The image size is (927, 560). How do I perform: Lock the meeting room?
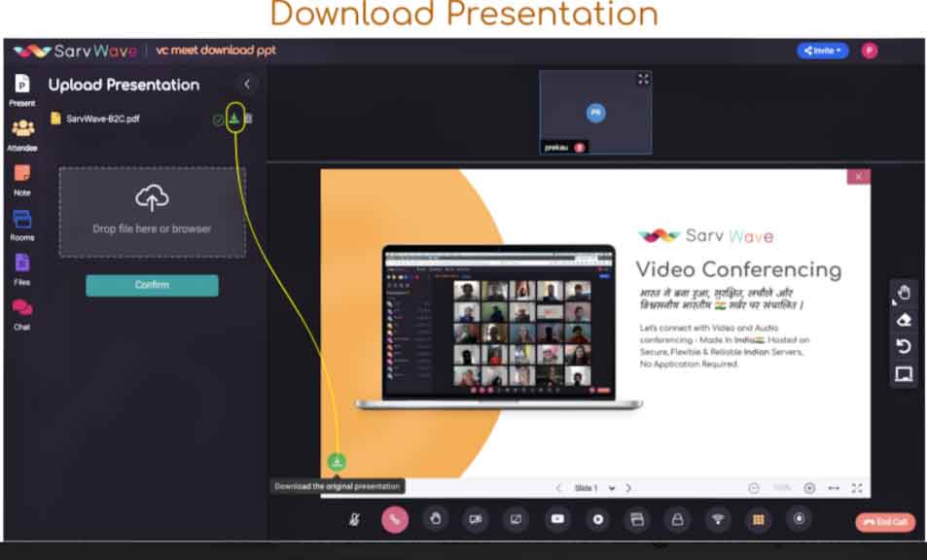coord(678,519)
